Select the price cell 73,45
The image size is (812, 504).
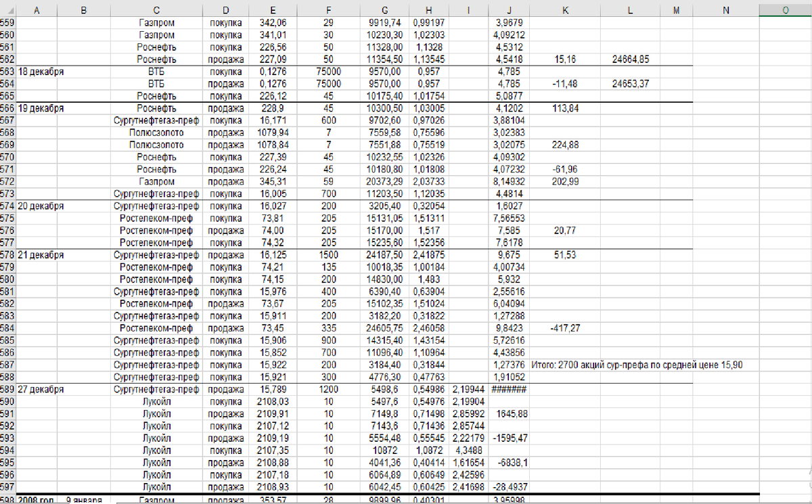(272, 328)
